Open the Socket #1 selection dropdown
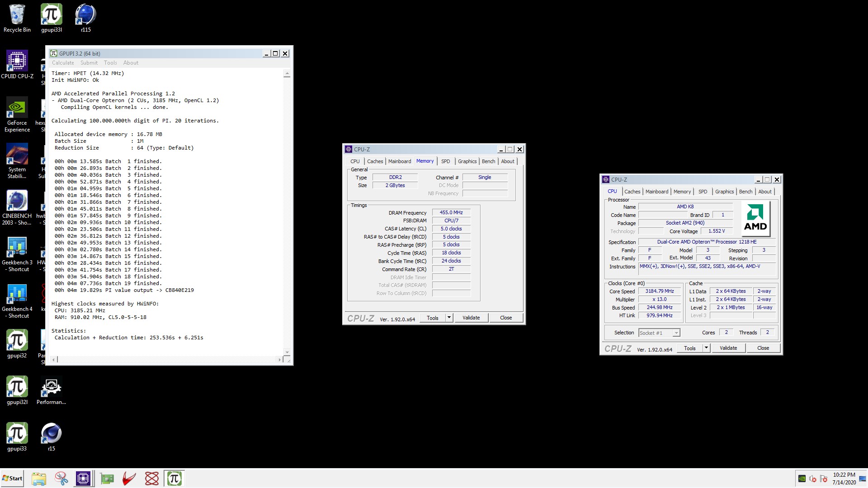Screen dimensions: 868x488 coord(659,333)
